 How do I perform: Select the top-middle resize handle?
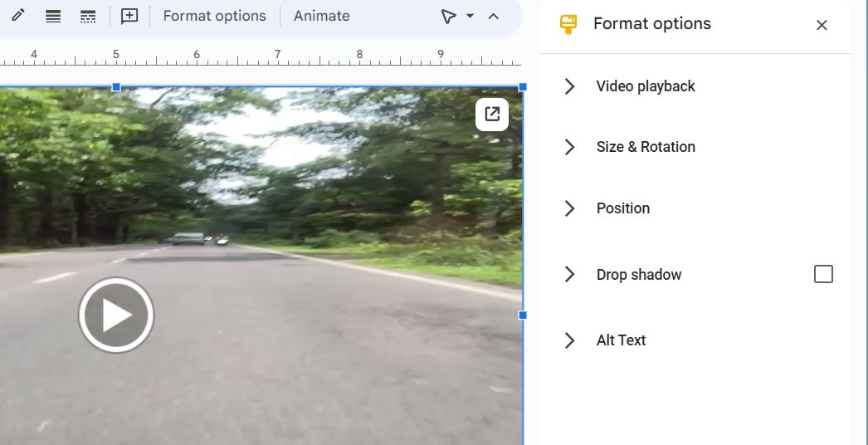click(116, 87)
